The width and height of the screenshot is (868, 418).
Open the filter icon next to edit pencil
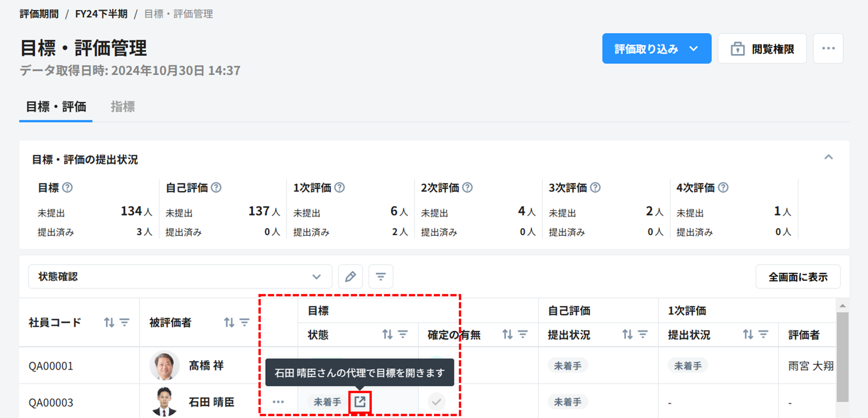[381, 276]
